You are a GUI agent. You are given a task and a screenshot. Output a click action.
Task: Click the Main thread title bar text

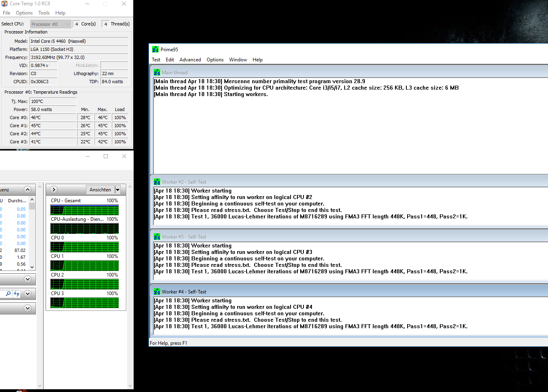tap(175, 73)
